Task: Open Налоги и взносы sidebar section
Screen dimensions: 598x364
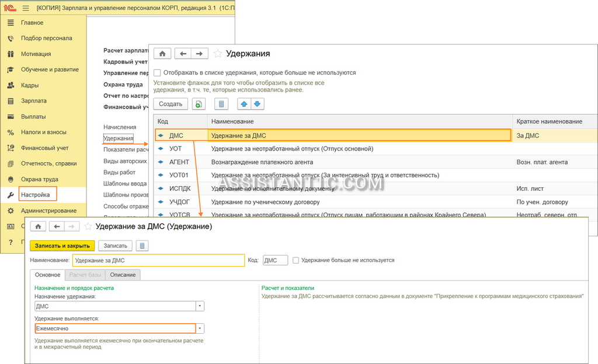Action: click(x=43, y=132)
